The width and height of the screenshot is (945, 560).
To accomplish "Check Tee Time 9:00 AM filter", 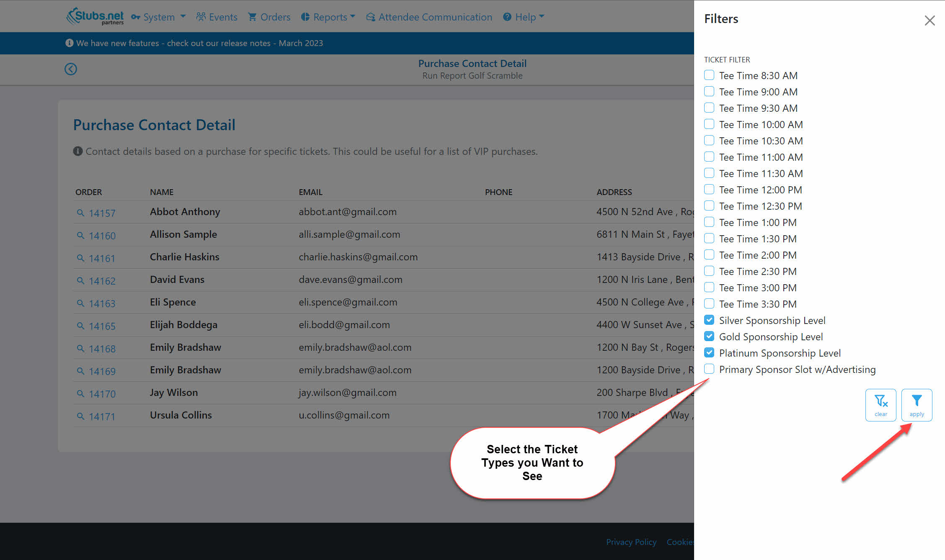I will [x=709, y=91].
